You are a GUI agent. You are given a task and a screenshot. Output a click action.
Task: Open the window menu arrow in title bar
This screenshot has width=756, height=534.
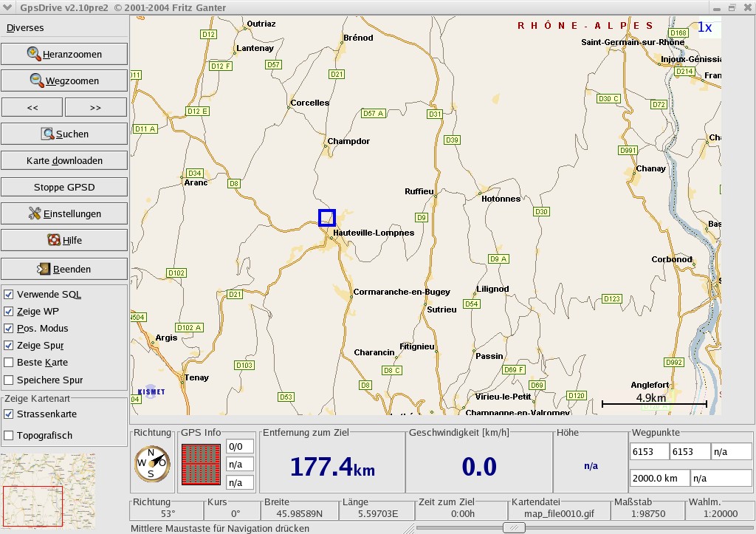[x=7, y=7]
